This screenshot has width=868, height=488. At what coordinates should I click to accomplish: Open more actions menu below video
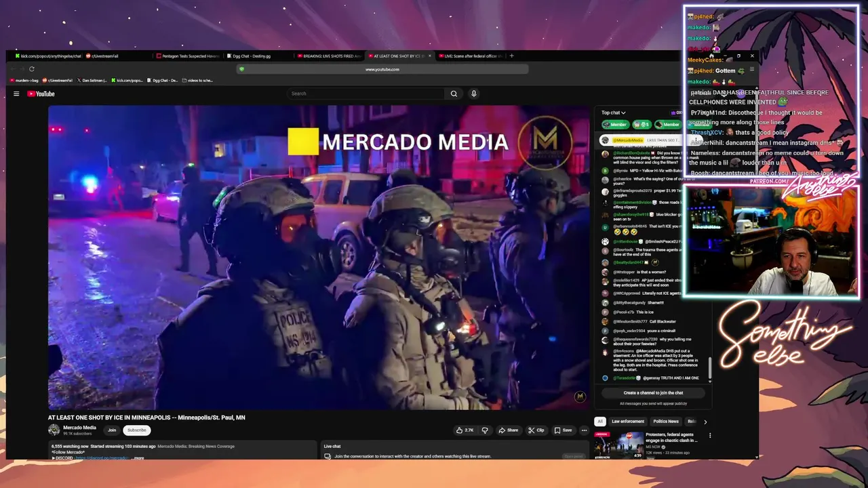coord(584,430)
